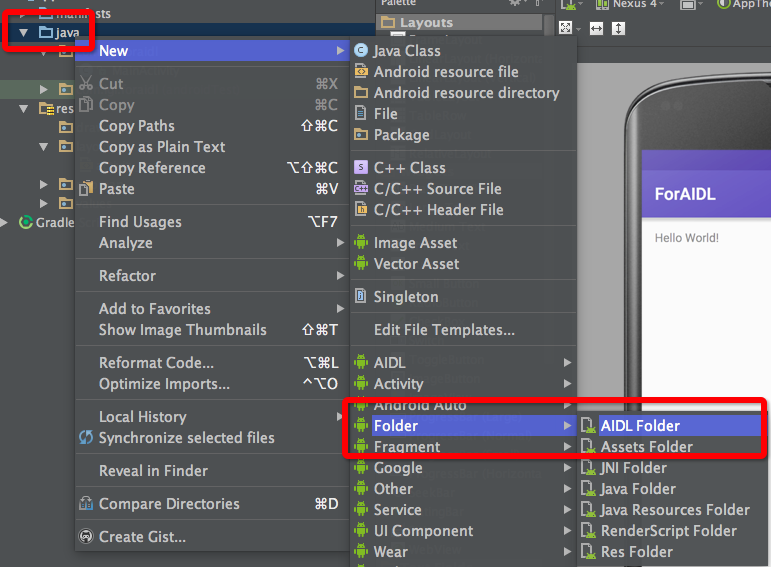This screenshot has height=567, width=771.
Task: Collapse the java folder tree node
Action: (23, 33)
